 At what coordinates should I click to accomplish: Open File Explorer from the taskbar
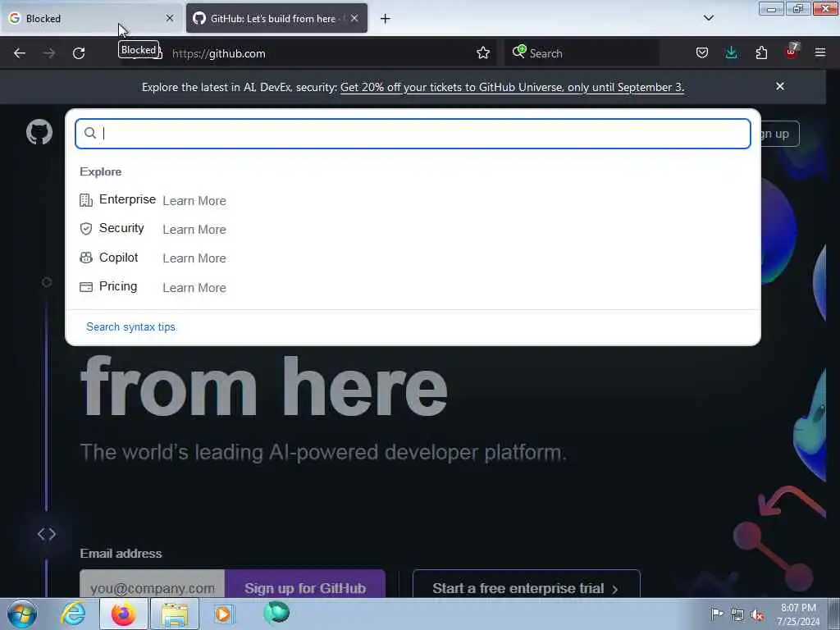click(x=175, y=614)
